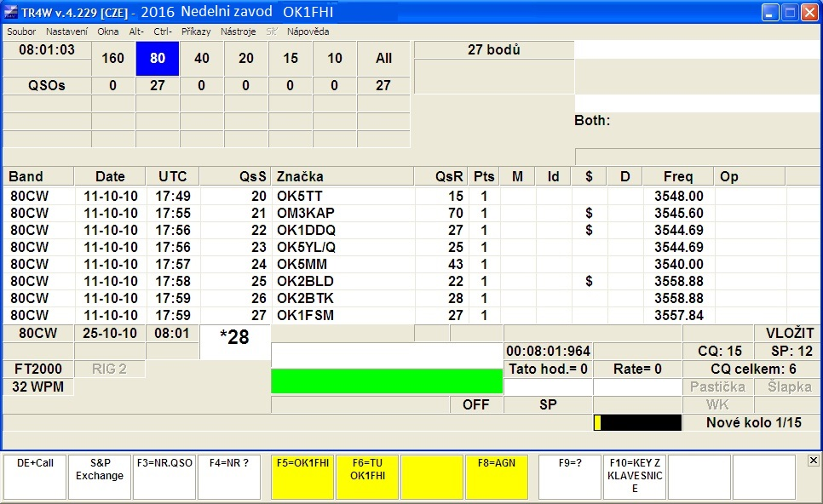Open the Ctrl- menu

tap(163, 31)
